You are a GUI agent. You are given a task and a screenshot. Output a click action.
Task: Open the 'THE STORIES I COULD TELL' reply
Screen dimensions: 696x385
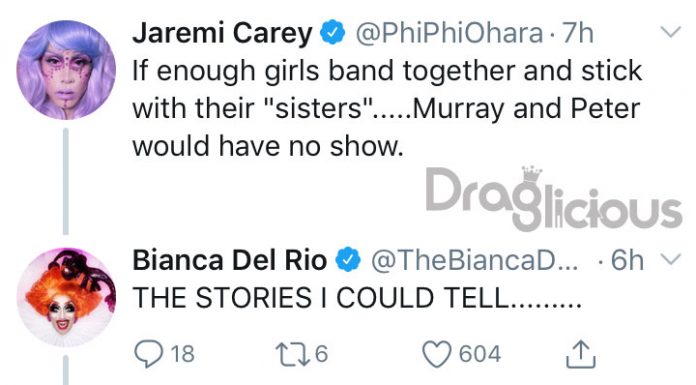[x=357, y=298]
